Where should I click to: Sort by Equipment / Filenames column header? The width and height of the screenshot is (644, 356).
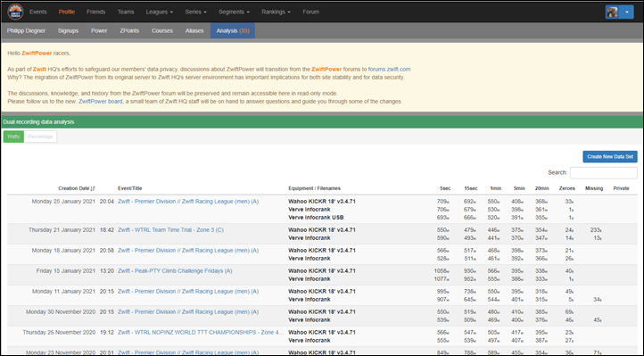point(314,188)
